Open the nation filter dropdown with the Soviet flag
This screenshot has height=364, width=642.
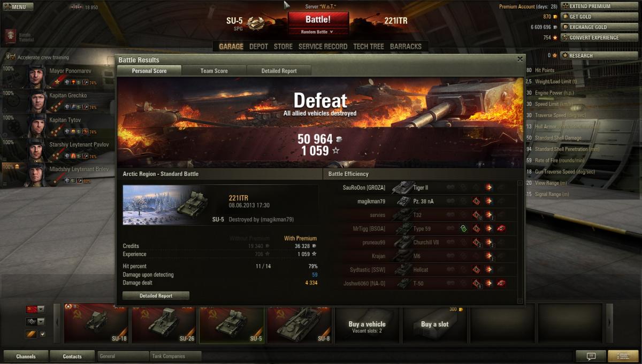(x=35, y=309)
